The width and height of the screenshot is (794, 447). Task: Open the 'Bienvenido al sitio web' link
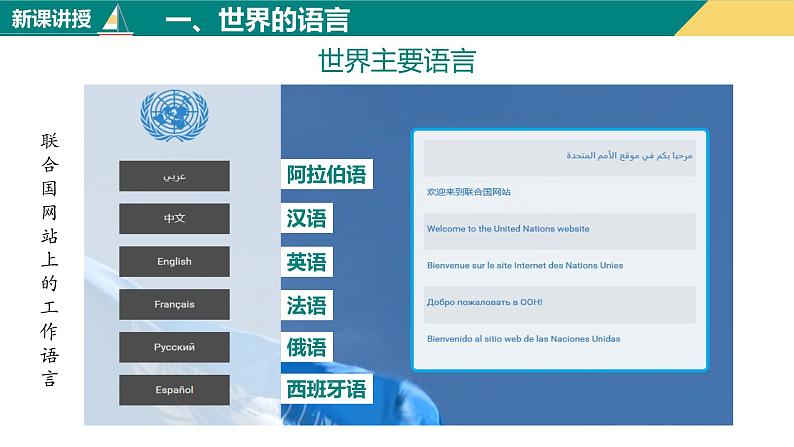tap(523, 339)
